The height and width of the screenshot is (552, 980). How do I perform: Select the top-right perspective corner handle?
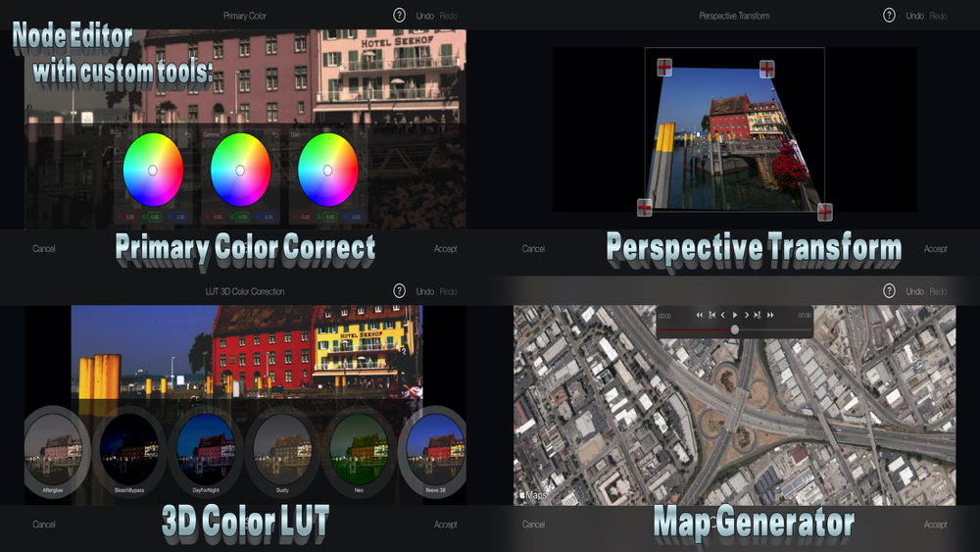(767, 69)
